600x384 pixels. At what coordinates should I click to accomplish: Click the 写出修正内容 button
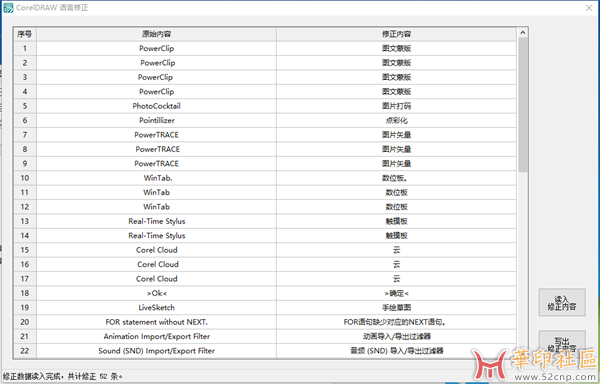click(x=562, y=344)
